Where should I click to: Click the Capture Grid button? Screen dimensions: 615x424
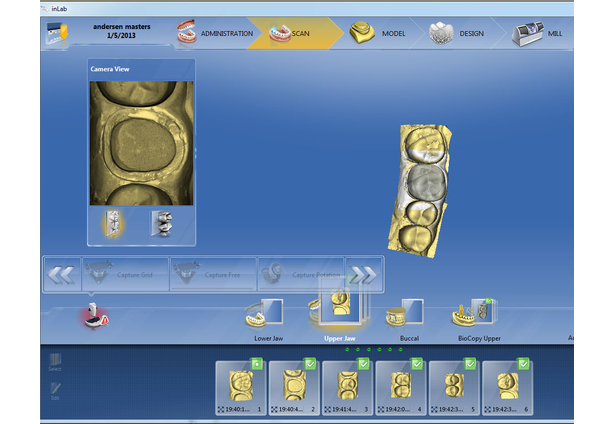[125, 274]
